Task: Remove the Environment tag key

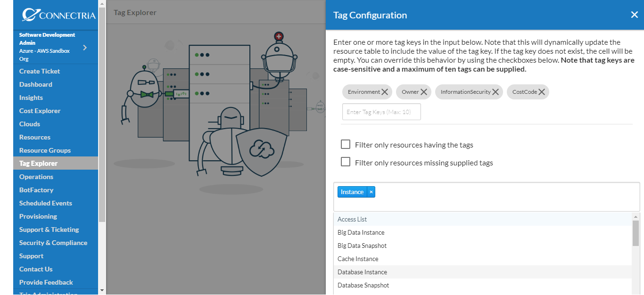Action: (385, 92)
